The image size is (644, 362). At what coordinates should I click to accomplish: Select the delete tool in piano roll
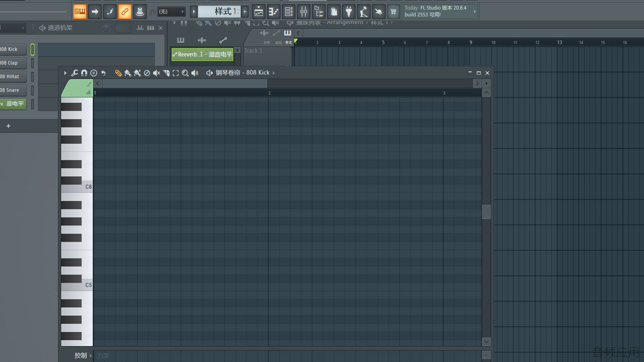click(147, 73)
